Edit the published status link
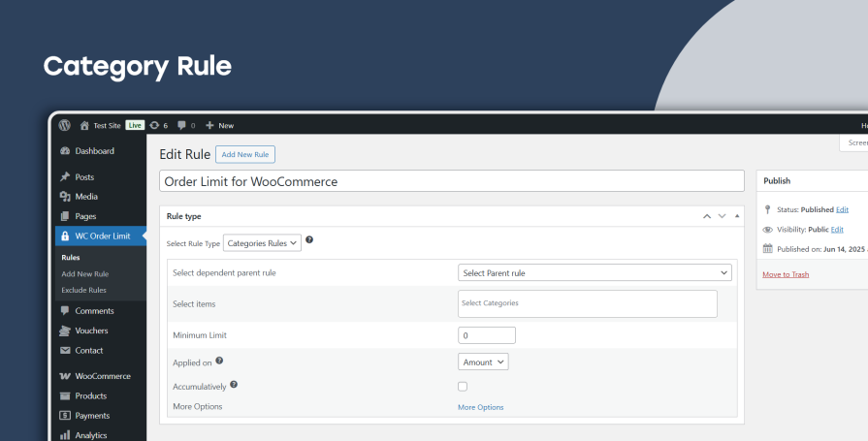Screen dimensions: 868x441 point(842,209)
